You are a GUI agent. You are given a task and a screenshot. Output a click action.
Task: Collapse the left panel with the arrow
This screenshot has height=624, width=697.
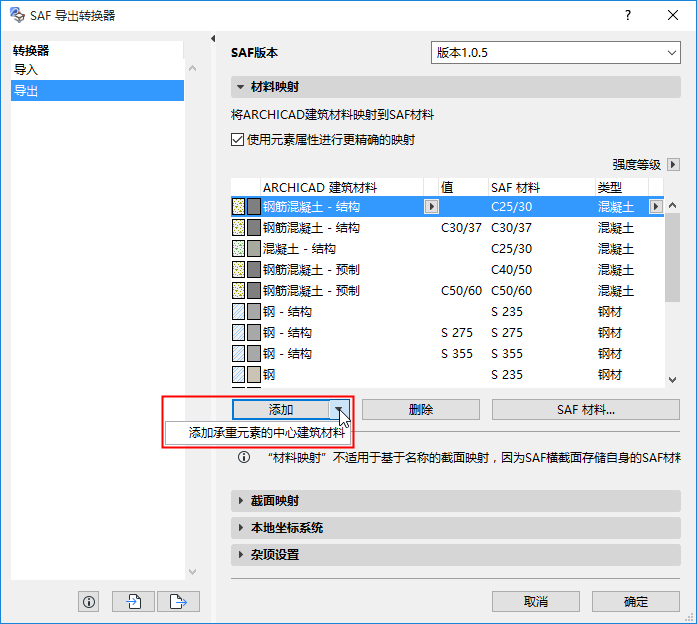[213, 39]
